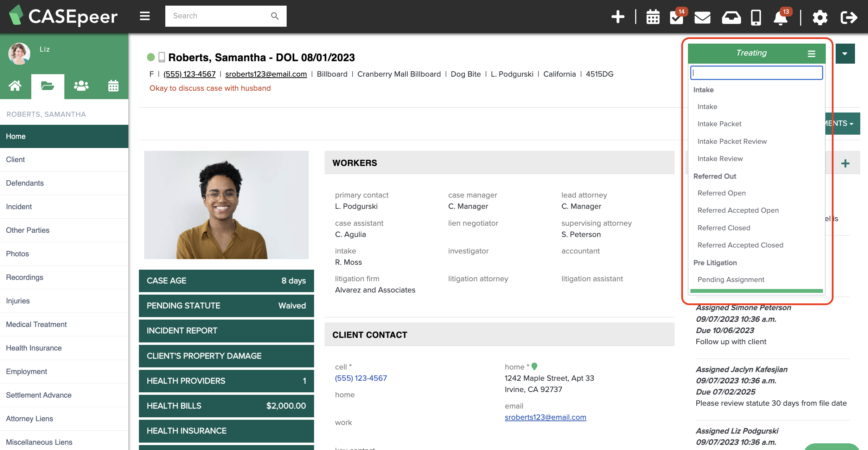
Task: Click the search magnifier icon
Action: pyautogui.click(x=275, y=16)
